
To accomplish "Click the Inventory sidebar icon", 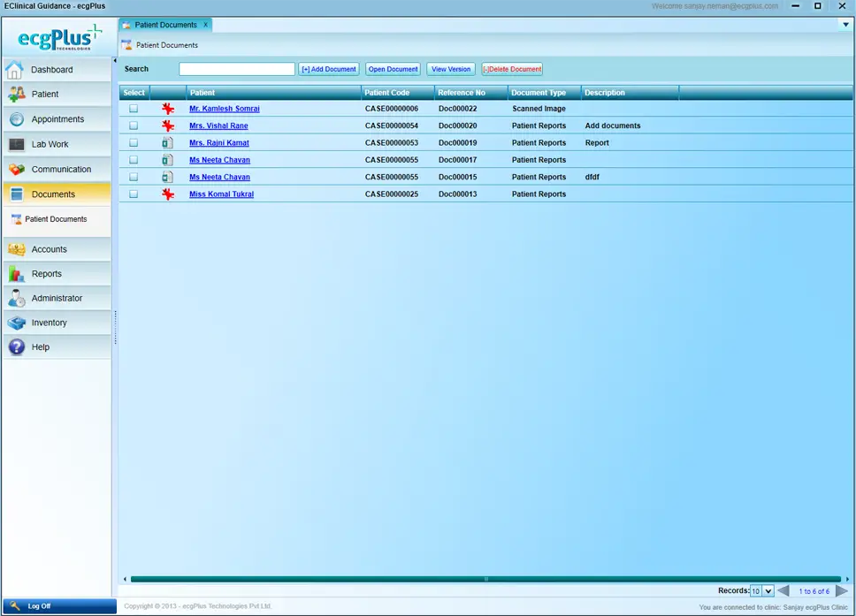I will pyautogui.click(x=15, y=323).
